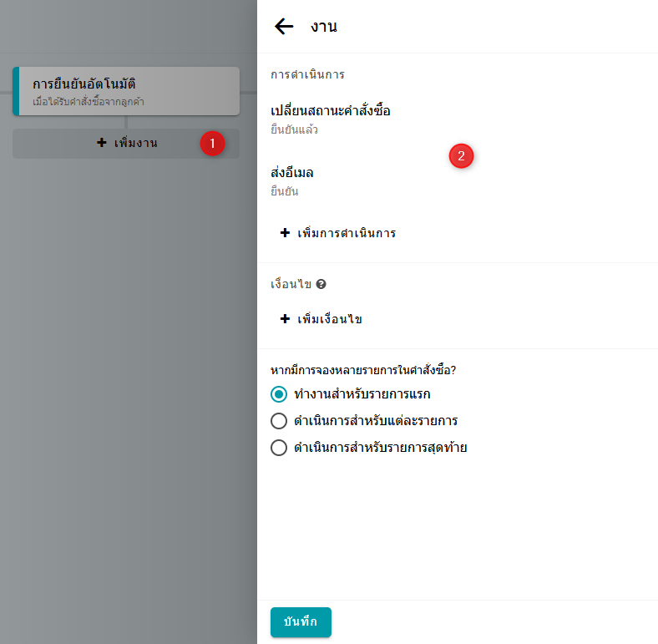The height and width of the screenshot is (644, 658).
Task: Click the red badge numbered 2
Action: click(x=461, y=155)
